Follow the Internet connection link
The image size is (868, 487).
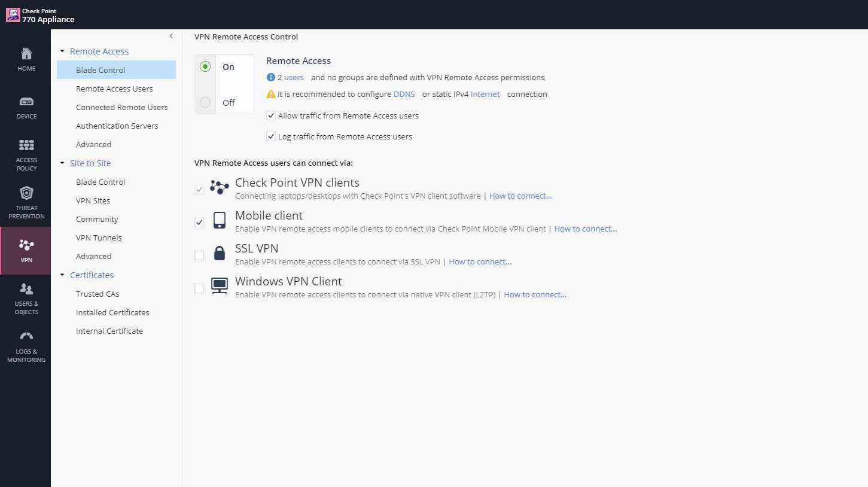485,94
